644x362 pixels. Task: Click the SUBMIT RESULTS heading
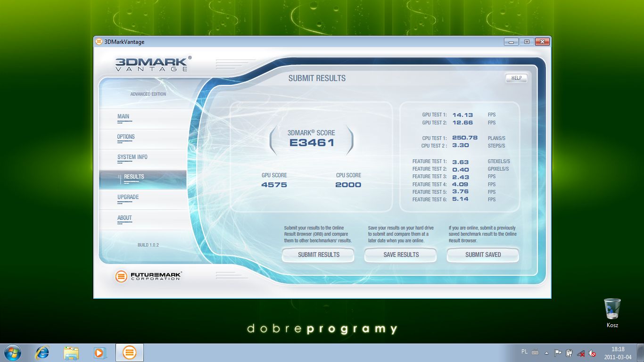tap(317, 78)
